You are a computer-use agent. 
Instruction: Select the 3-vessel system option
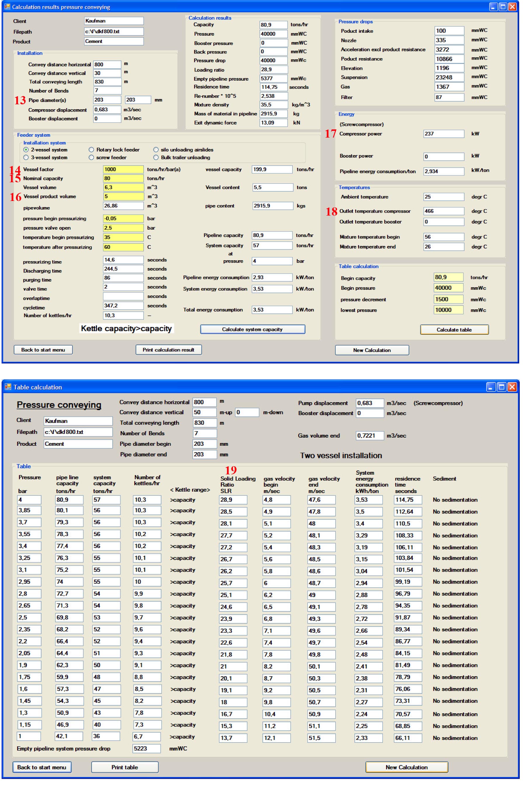26,157
